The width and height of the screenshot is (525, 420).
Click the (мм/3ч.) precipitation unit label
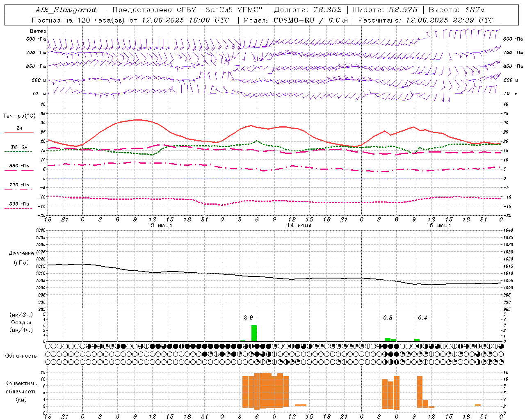click(21, 315)
